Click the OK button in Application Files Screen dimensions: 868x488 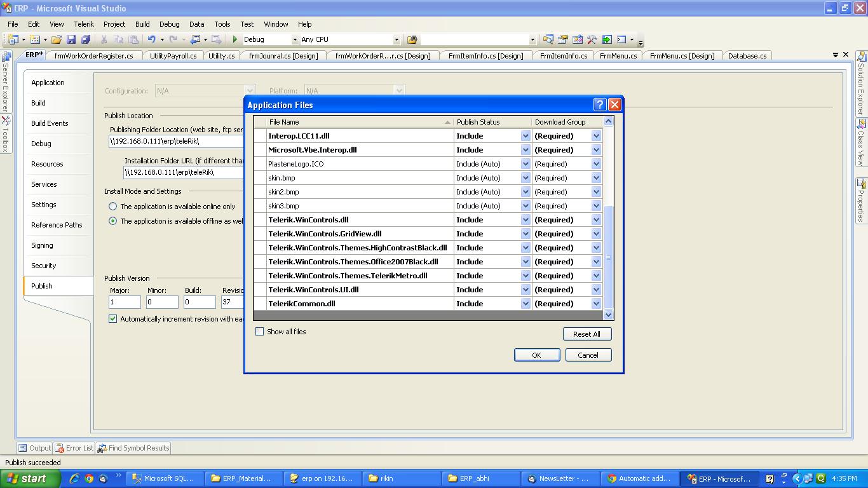[537, 355]
